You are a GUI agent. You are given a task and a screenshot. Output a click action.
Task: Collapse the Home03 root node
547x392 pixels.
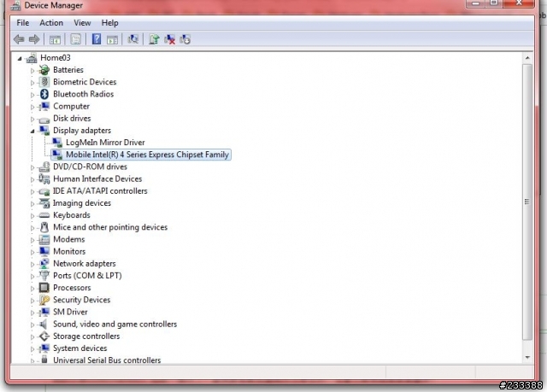click(20, 59)
